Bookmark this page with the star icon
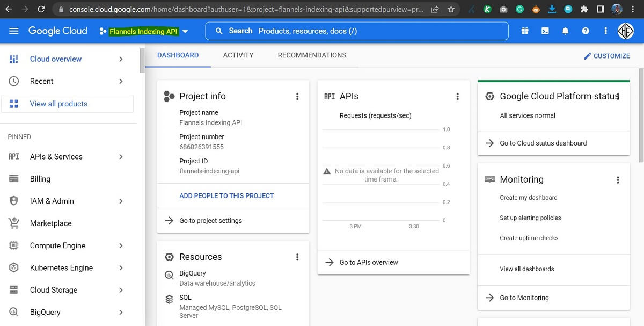 coord(451,9)
